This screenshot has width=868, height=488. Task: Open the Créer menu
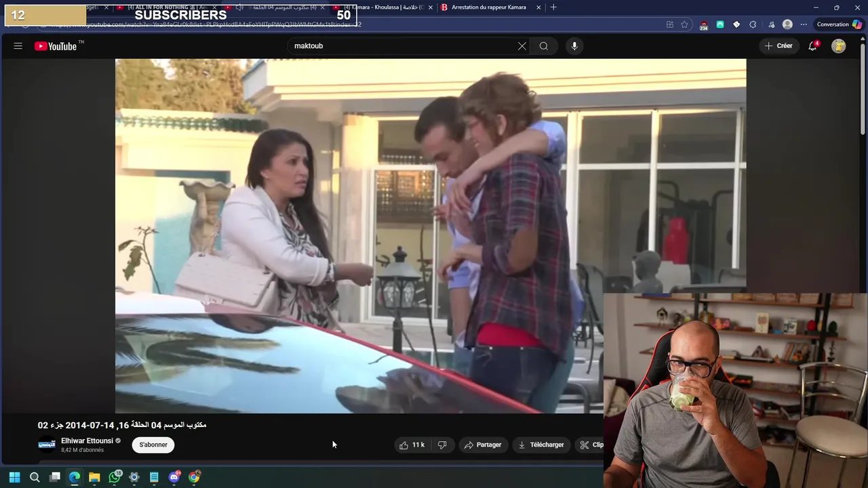click(x=778, y=46)
